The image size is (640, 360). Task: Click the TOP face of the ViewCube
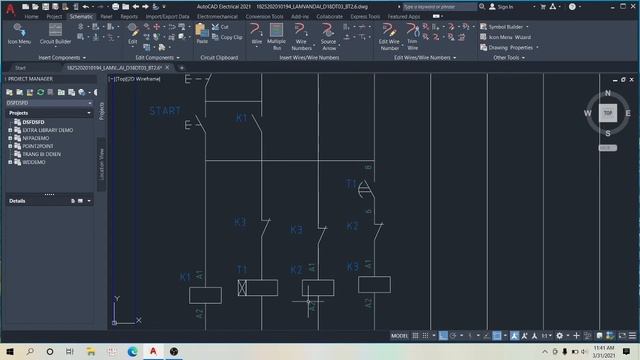tap(608, 113)
